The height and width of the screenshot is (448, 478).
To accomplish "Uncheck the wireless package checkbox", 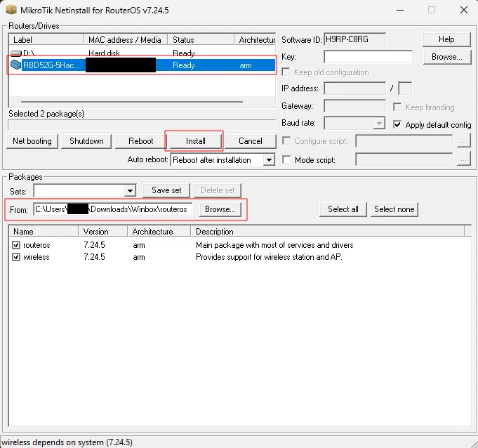I will pos(16,257).
